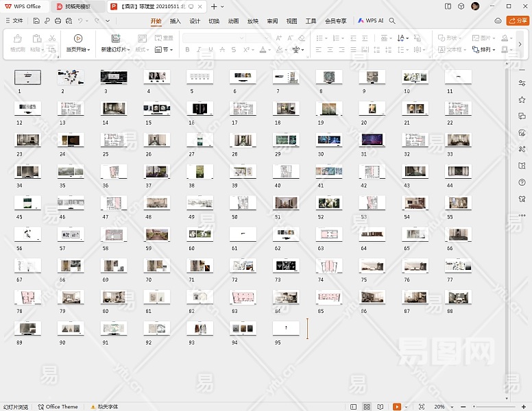Click the zoom-in plus icon
Screen dimensions: 532x411
tap(524, 406)
